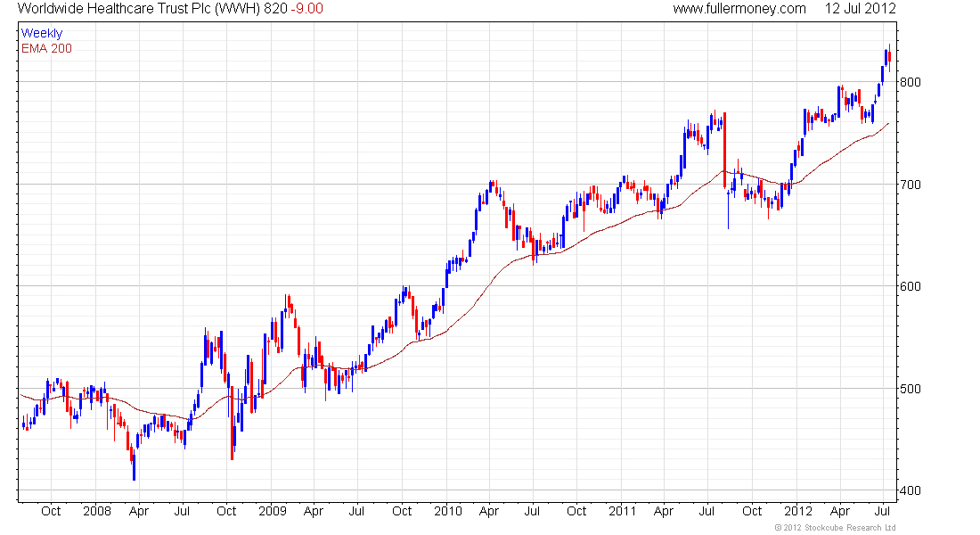Image resolution: width=980 pixels, height=535 pixels.
Task: Click the last price "820" in the header
Action: (276, 9)
